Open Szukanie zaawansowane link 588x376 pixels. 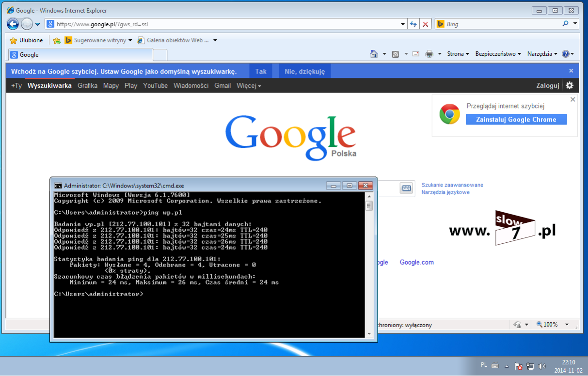452,185
